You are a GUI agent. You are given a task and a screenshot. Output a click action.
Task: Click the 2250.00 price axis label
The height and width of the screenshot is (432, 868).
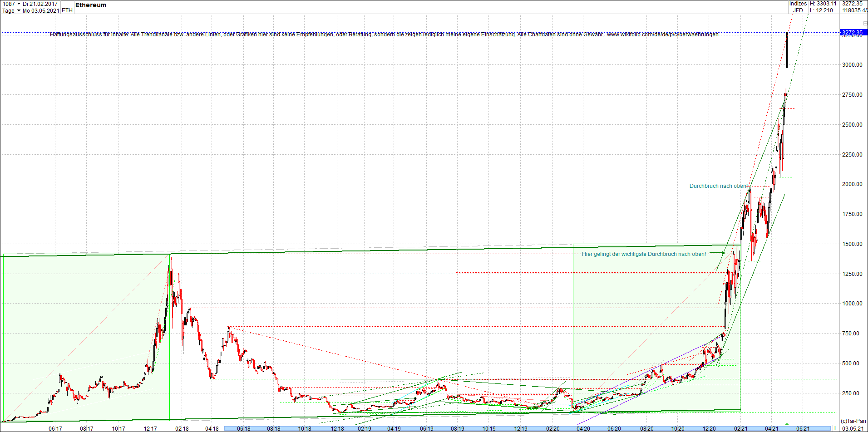[x=853, y=155]
